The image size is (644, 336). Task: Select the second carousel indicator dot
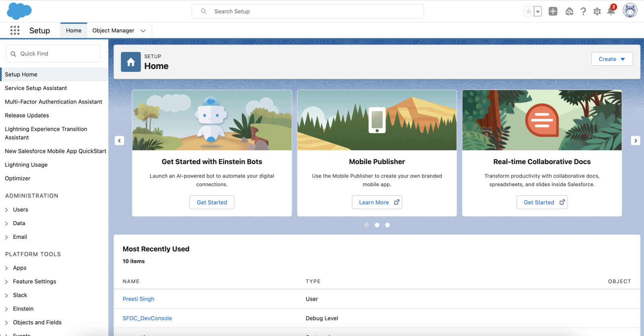[x=377, y=225]
